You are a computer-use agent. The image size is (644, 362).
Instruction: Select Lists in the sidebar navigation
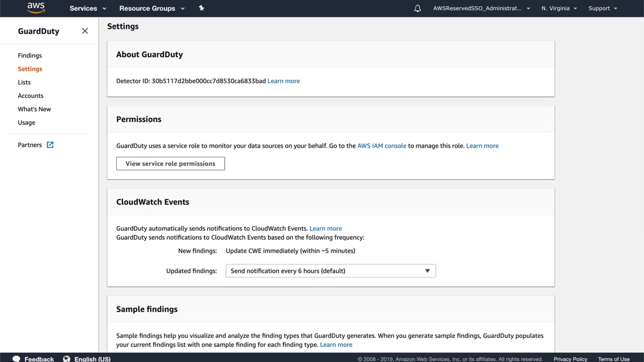[24, 82]
